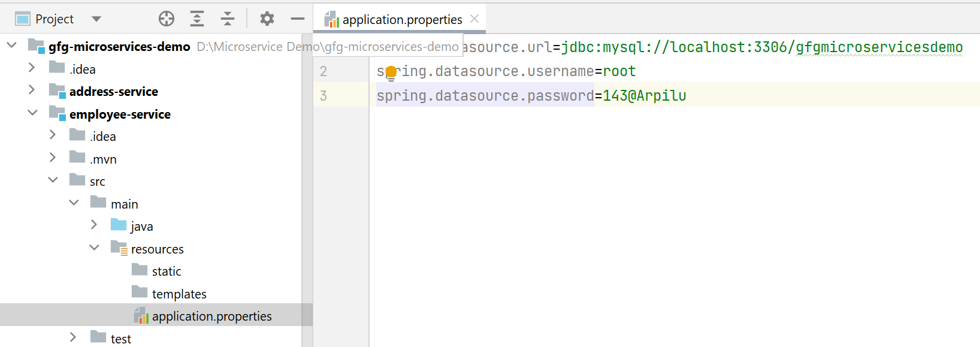This screenshot has width=980, height=347.
Task: Click the Expand All toolbar icon
Action: (197, 19)
